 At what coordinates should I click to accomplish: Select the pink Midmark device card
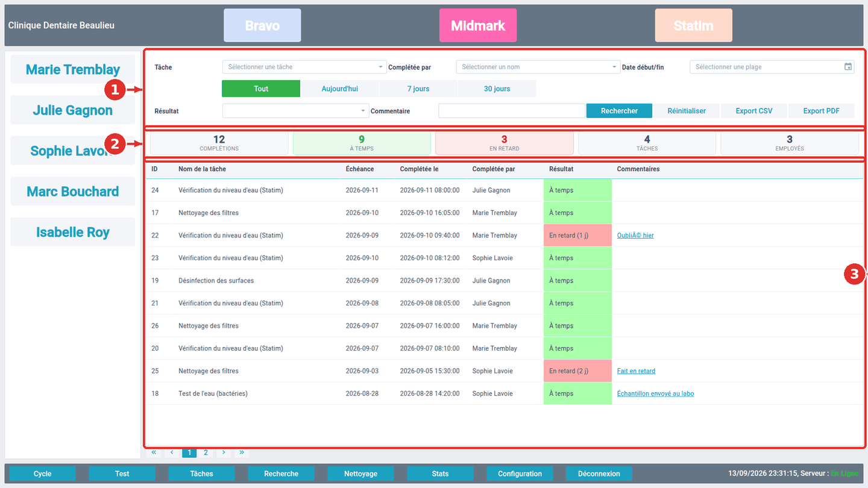[x=478, y=25]
